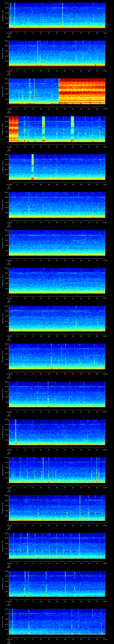The height and width of the screenshot is (644, 114).
Task: Select the 3:26:00 start time label
Action: click(9, 487)
